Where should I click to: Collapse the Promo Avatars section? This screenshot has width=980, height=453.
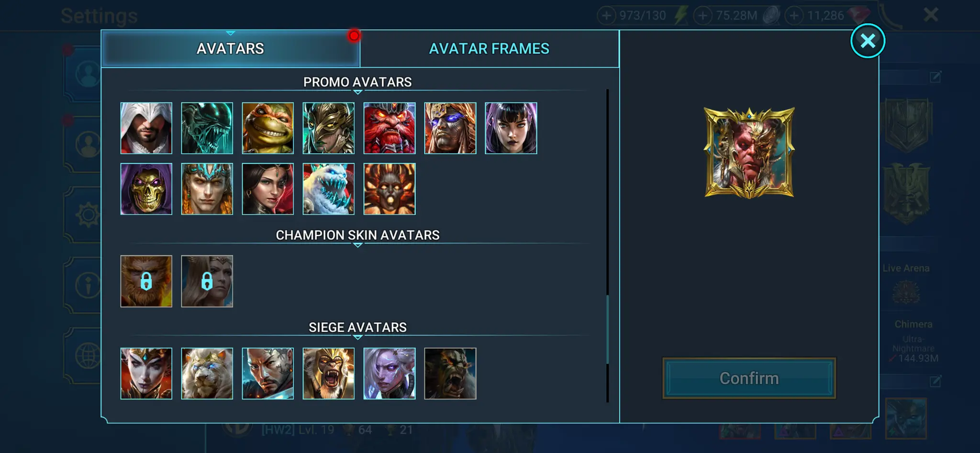(357, 92)
